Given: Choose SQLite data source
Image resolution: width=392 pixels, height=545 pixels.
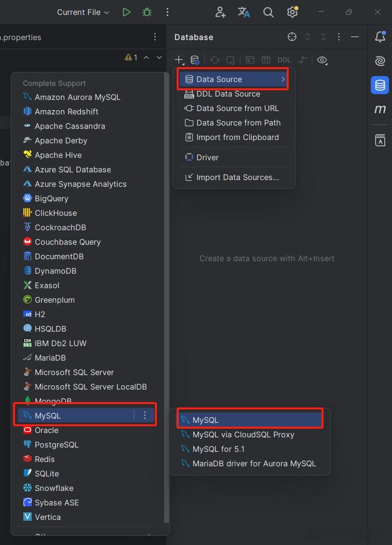Looking at the screenshot, I should pos(86,474).
